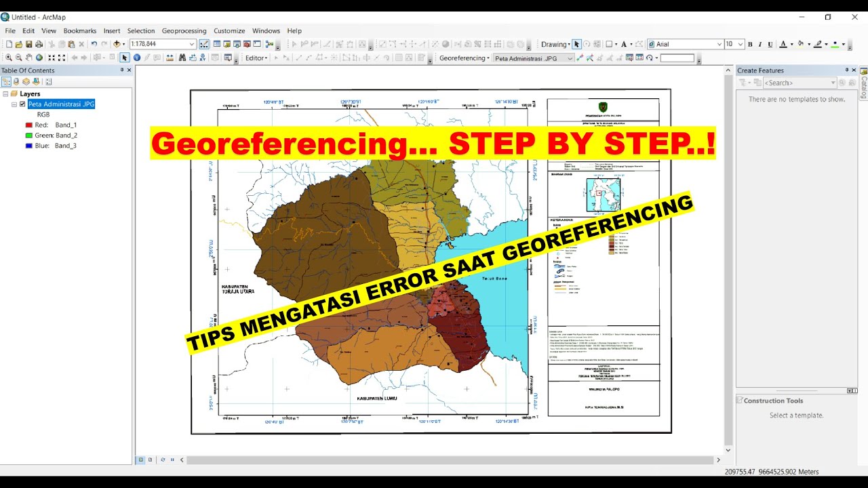Open the Drawing dropdown menu
Viewport: 868px width, 488px height.
(555, 44)
